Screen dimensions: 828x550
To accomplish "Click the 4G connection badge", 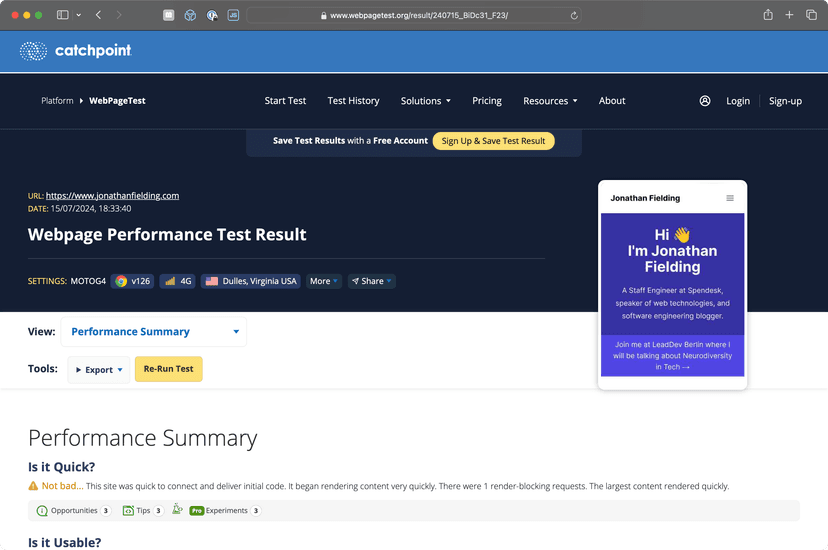I will pyautogui.click(x=177, y=281).
